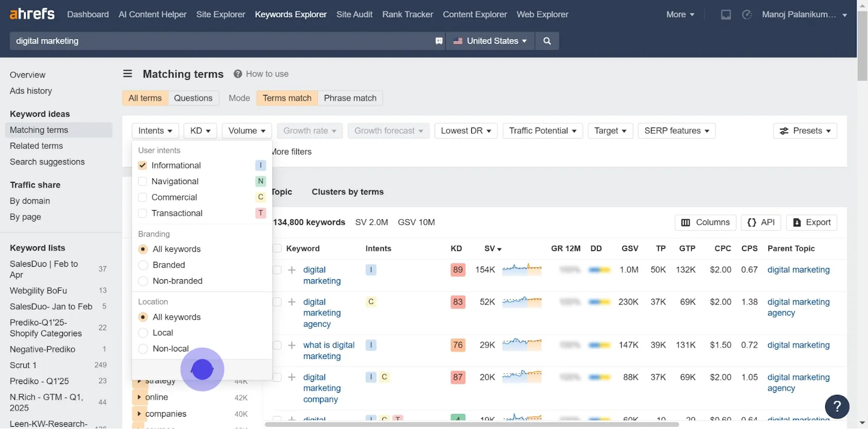Viewport: 868px width, 429px height.
Task: Click the keyword list icon in search bar
Action: click(439, 41)
